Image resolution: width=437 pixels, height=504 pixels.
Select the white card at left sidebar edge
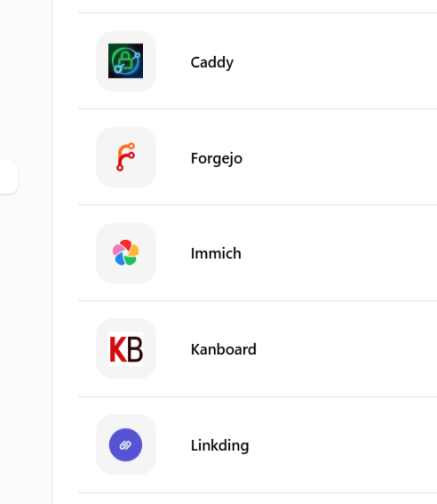coord(8,177)
